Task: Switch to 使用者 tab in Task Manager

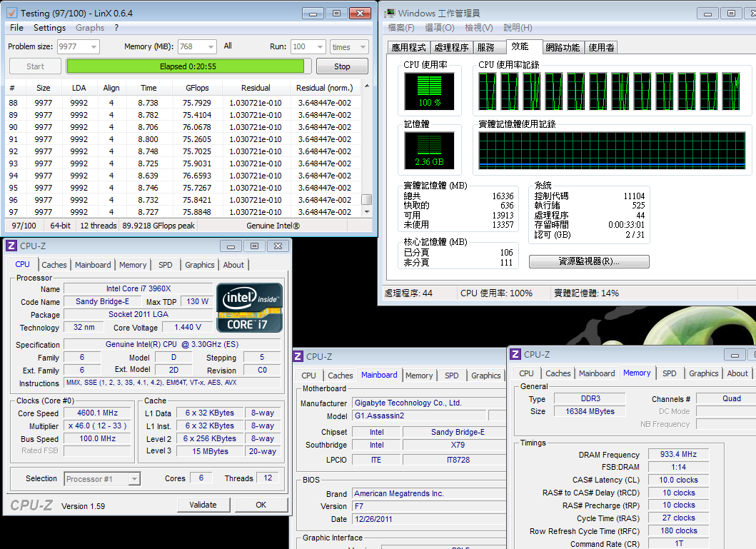Action: [x=601, y=47]
